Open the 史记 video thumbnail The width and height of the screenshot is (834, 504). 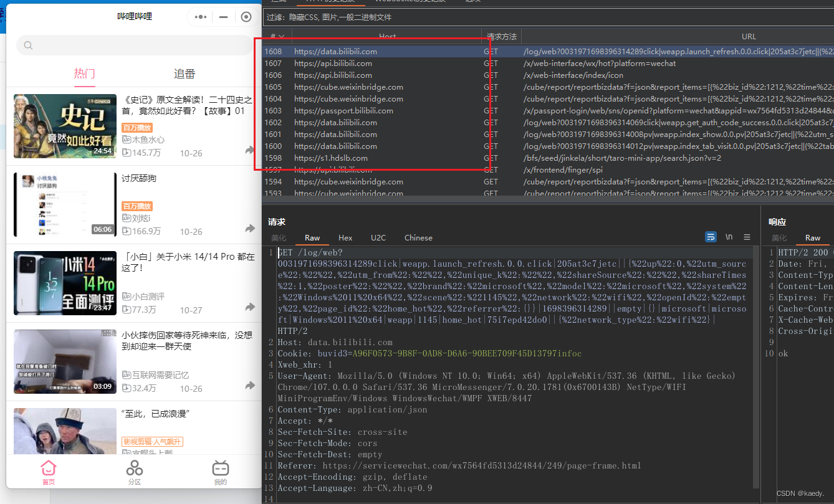coord(65,126)
